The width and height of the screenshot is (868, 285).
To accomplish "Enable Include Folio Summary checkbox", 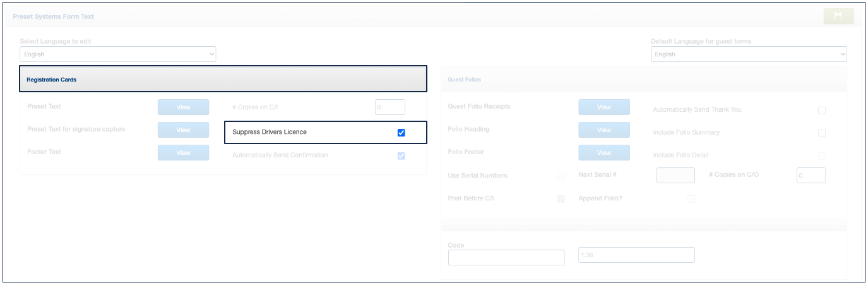I will 822,133.
